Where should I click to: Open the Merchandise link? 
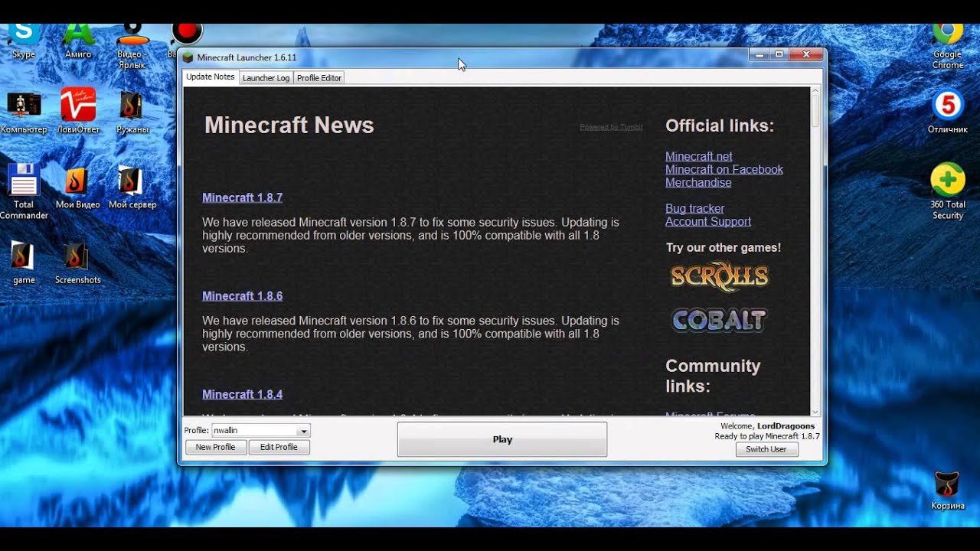pos(698,182)
